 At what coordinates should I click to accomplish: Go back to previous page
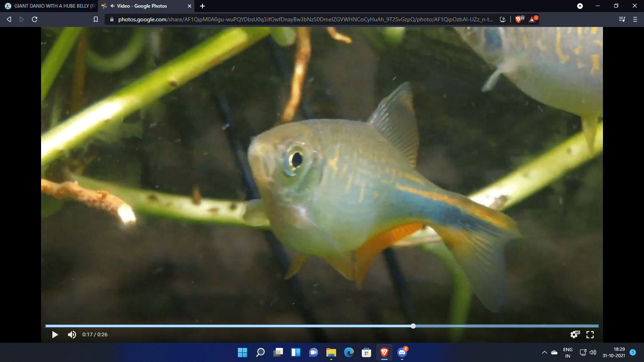coord(9,19)
